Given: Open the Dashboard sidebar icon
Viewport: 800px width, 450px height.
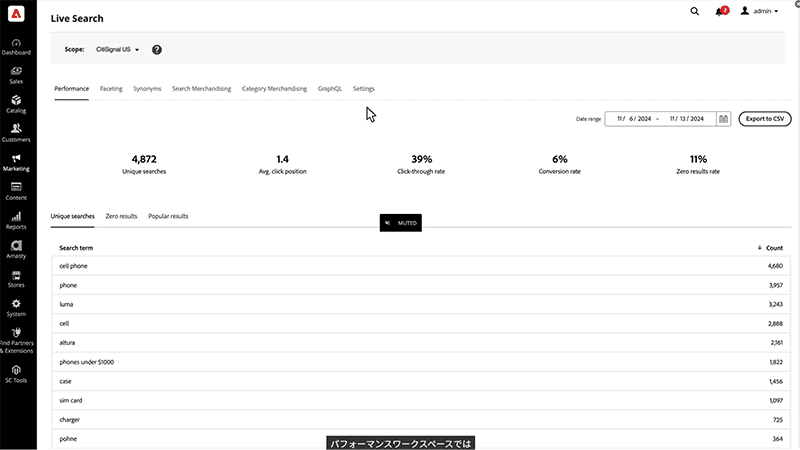Looking at the screenshot, I should (17, 42).
